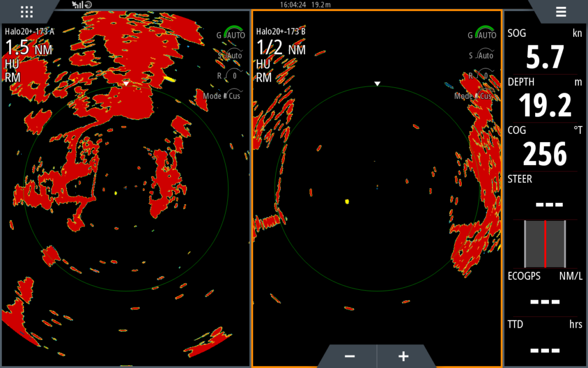Tap the DEPTH 19.2 m data field

pos(545,99)
